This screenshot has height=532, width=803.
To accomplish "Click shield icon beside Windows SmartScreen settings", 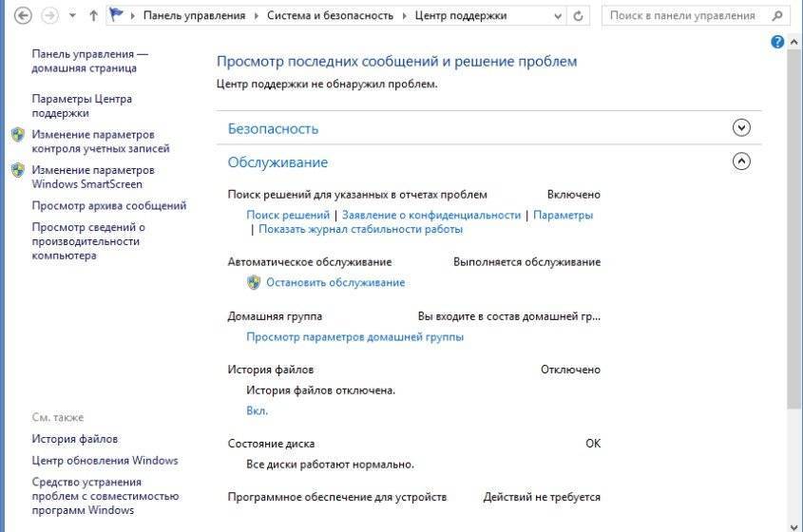I will pyautogui.click(x=17, y=170).
